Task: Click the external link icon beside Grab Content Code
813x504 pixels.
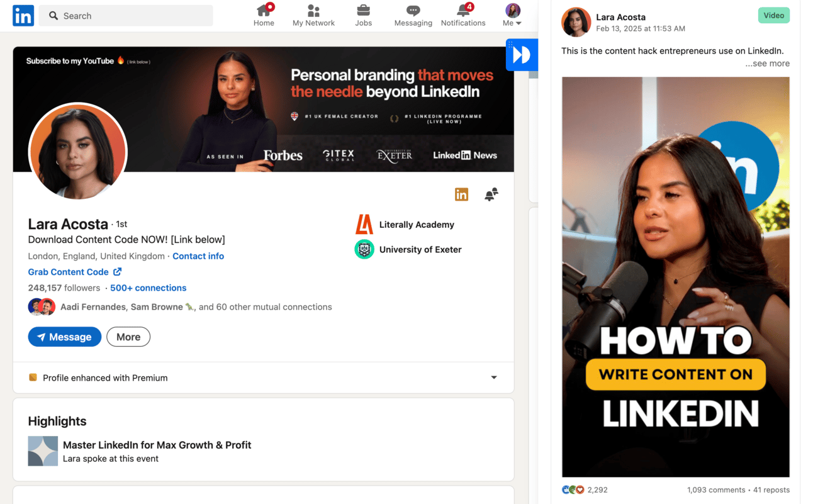Action: tap(117, 272)
